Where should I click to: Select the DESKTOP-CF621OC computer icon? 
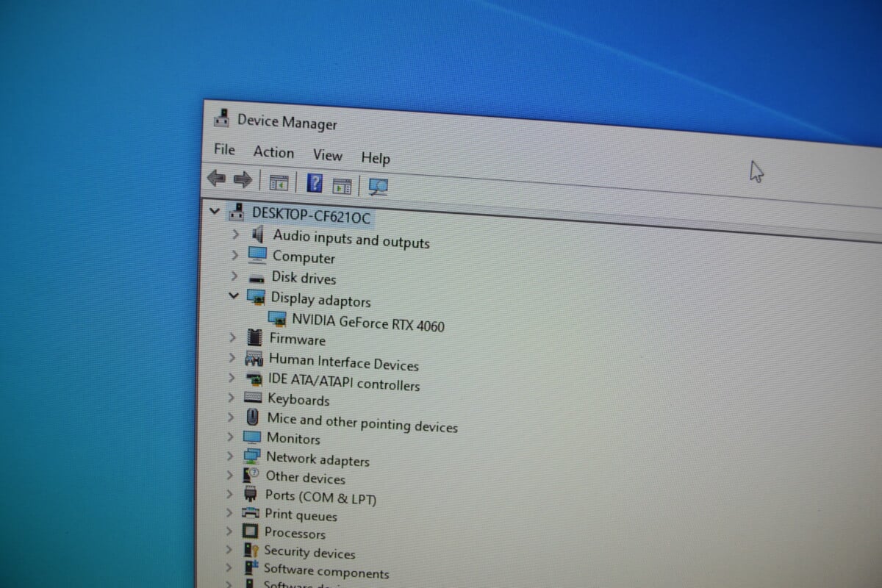(237, 212)
